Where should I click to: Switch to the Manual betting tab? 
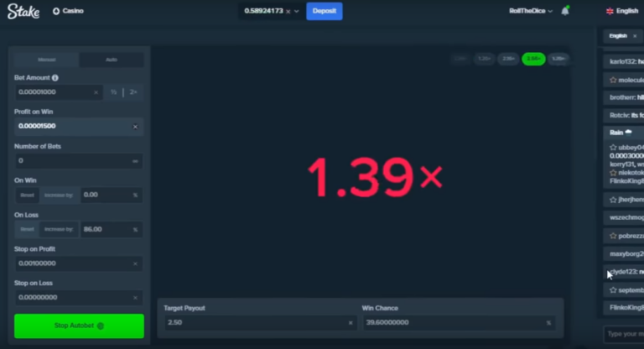(x=47, y=60)
